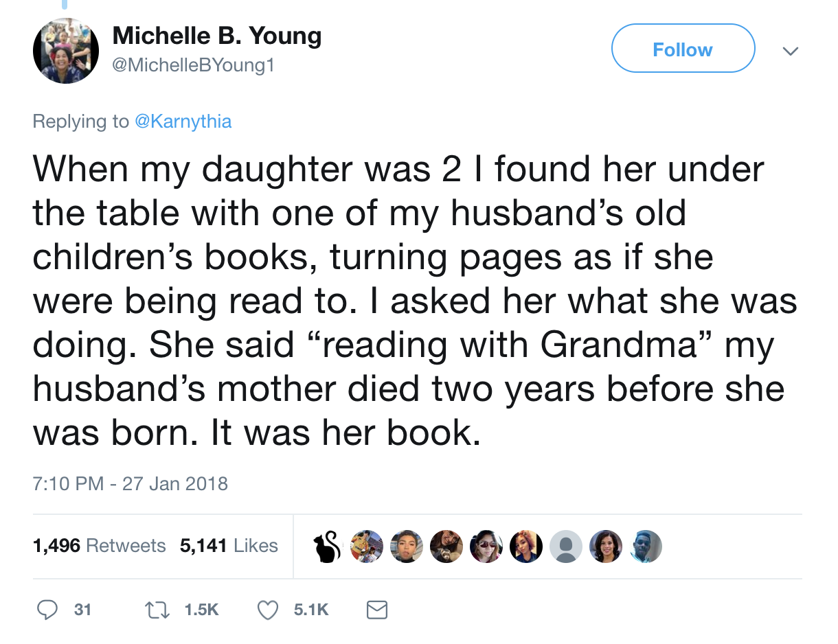
Task: Click the reply speech bubble icon
Action: [47, 610]
